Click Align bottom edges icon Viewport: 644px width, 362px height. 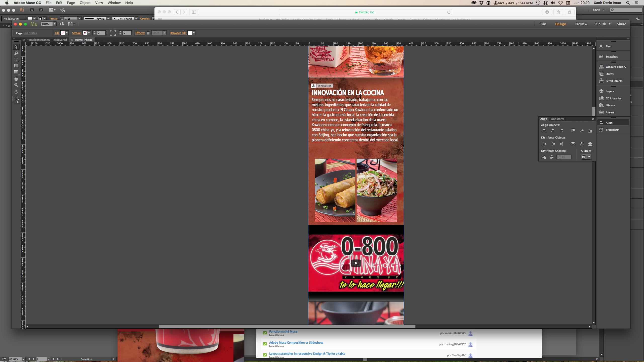590,130
